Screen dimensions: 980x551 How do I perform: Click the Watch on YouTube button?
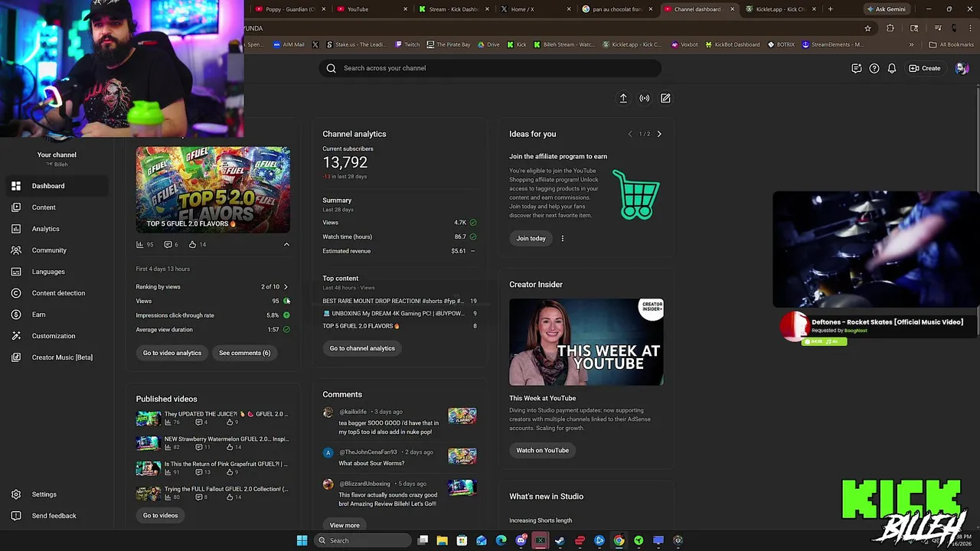point(542,450)
